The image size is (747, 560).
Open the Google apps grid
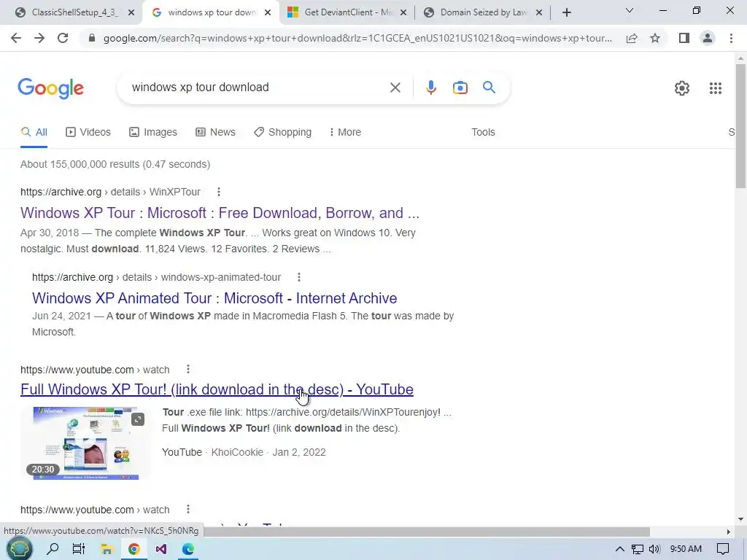click(x=716, y=88)
